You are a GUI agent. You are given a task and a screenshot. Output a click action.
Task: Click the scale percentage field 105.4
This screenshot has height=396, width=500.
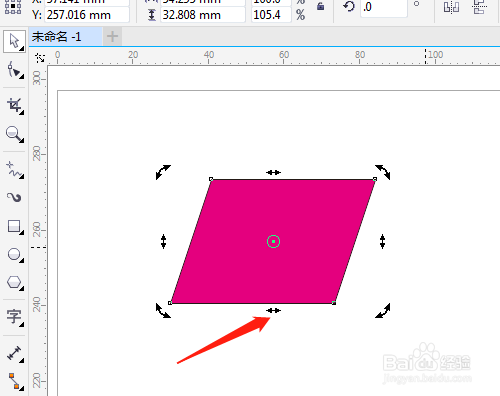(x=271, y=15)
